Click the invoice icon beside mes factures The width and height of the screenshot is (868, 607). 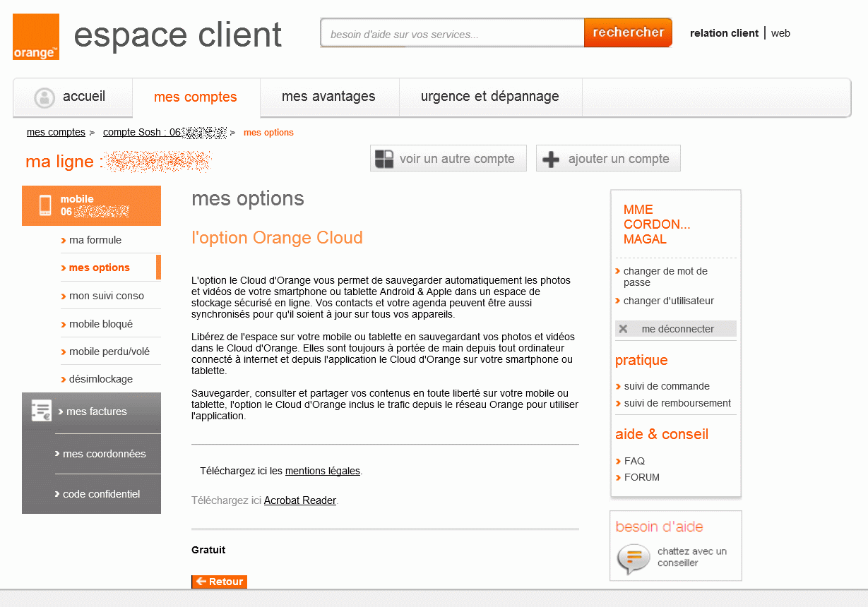pos(42,411)
